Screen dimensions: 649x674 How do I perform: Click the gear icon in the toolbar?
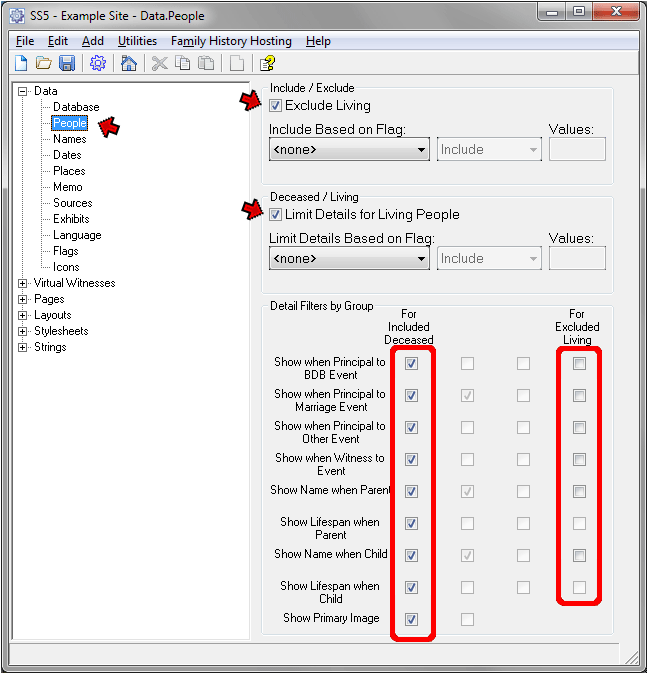tap(98, 63)
